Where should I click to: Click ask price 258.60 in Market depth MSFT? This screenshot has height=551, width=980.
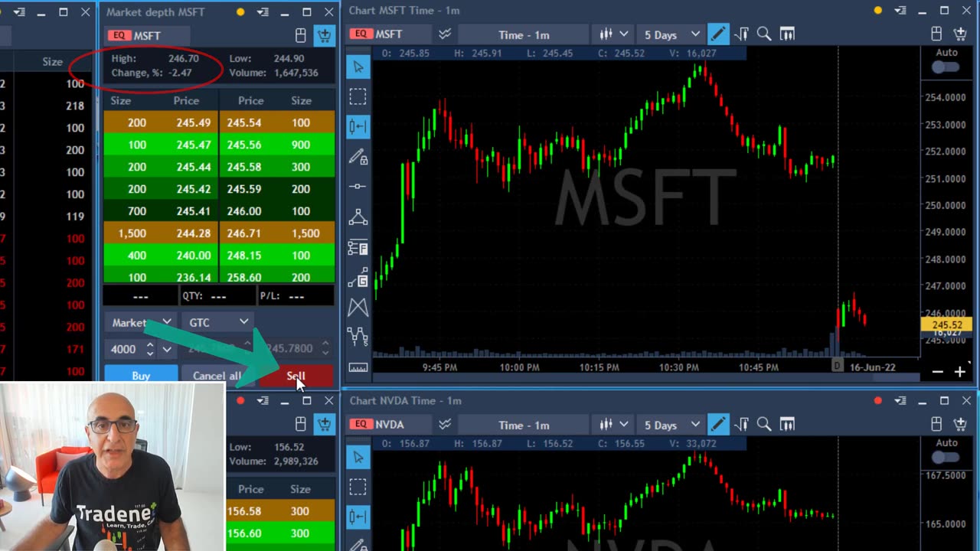[x=243, y=277]
